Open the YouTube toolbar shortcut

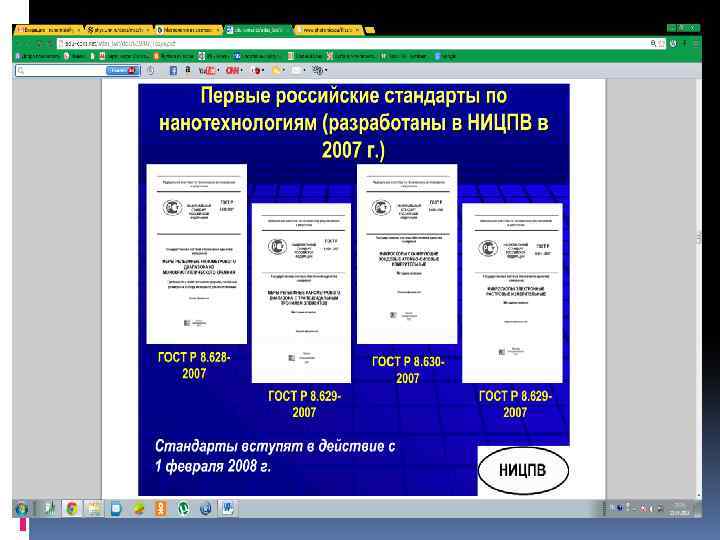(x=206, y=70)
